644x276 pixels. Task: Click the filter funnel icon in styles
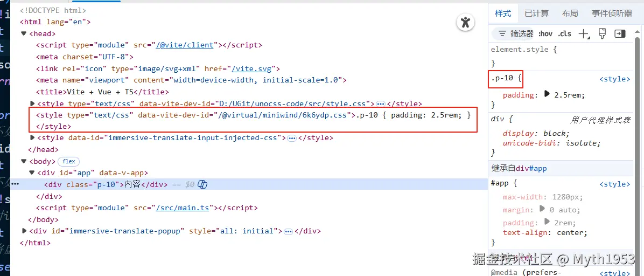pyautogui.click(x=502, y=34)
